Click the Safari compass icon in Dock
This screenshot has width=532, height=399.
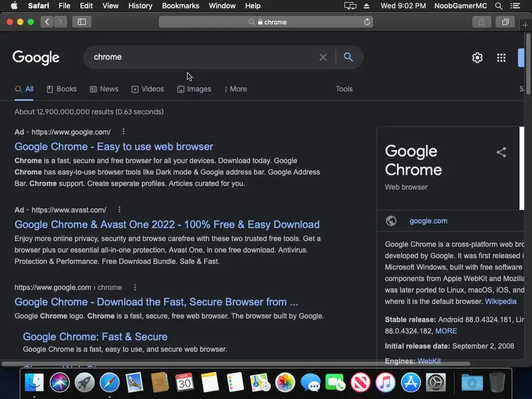click(109, 382)
